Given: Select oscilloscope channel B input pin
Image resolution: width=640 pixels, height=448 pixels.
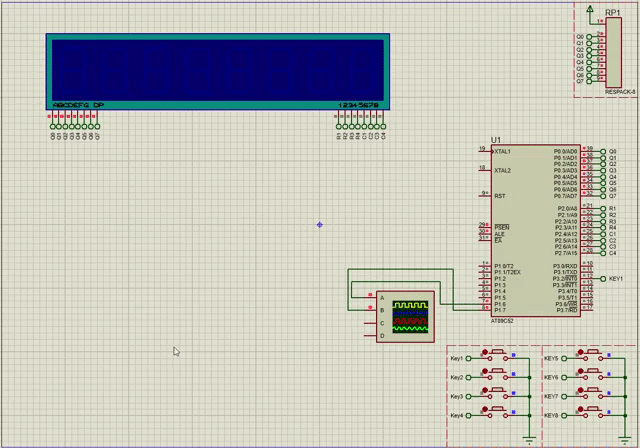Looking at the screenshot, I should pyautogui.click(x=370, y=310).
